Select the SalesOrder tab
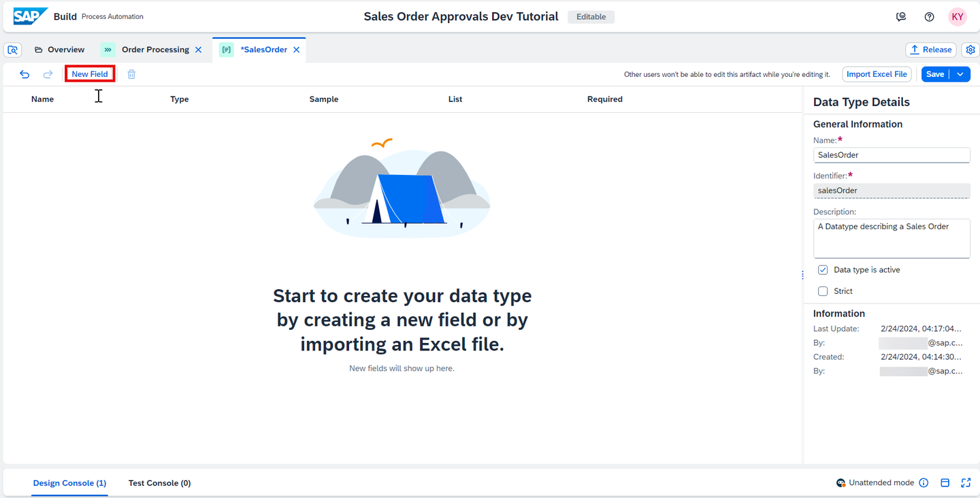Screen dimensions: 980x498 [x=264, y=50]
